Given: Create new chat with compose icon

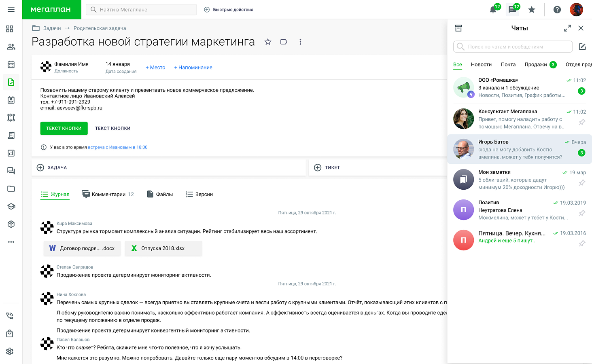Looking at the screenshot, I should 582,47.
